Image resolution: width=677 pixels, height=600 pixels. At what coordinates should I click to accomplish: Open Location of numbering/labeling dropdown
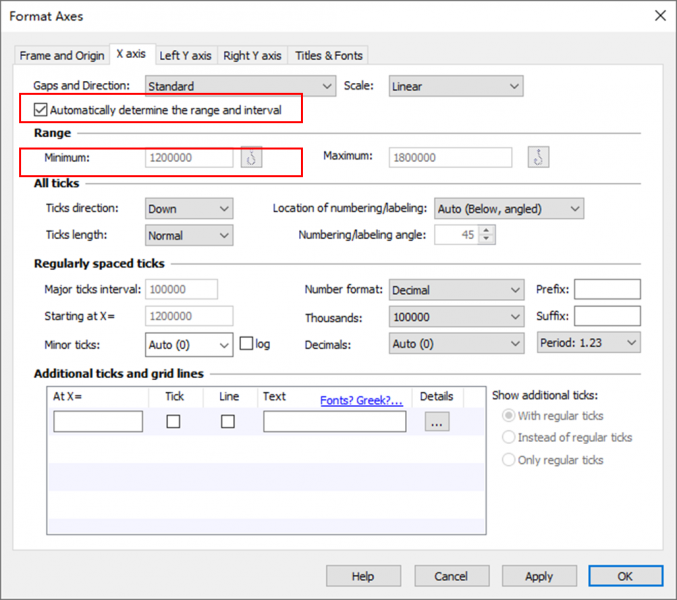[509, 209]
